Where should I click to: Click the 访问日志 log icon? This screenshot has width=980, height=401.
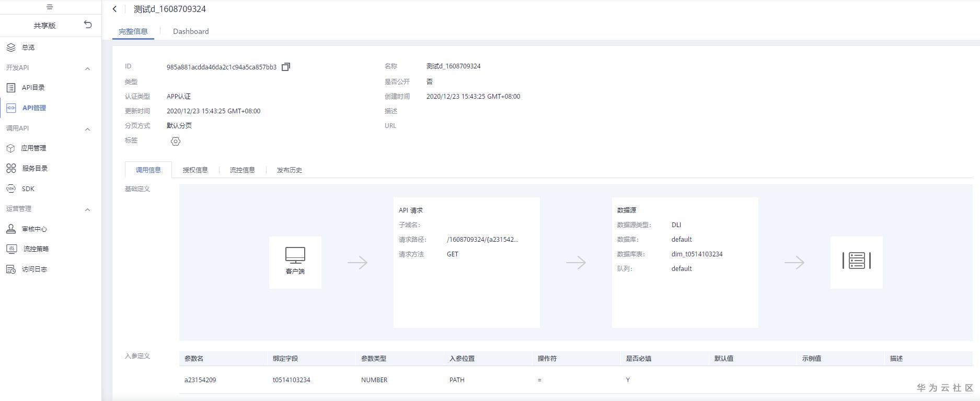(11, 269)
